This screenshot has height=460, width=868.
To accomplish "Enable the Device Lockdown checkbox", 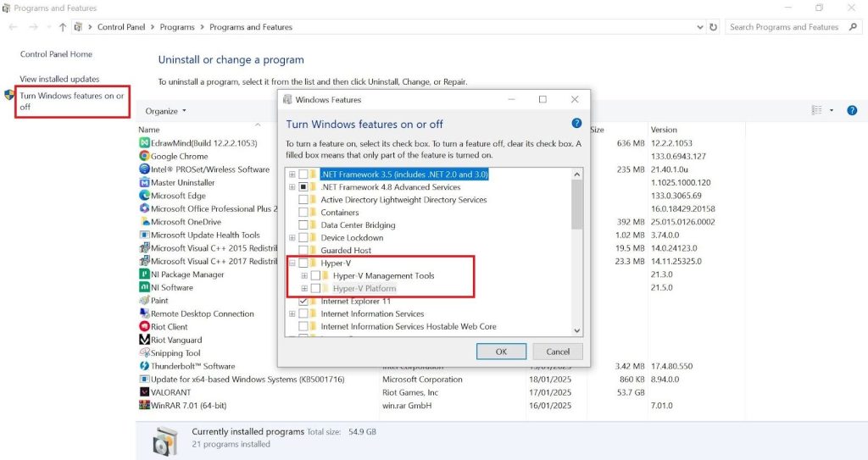I will (x=303, y=238).
